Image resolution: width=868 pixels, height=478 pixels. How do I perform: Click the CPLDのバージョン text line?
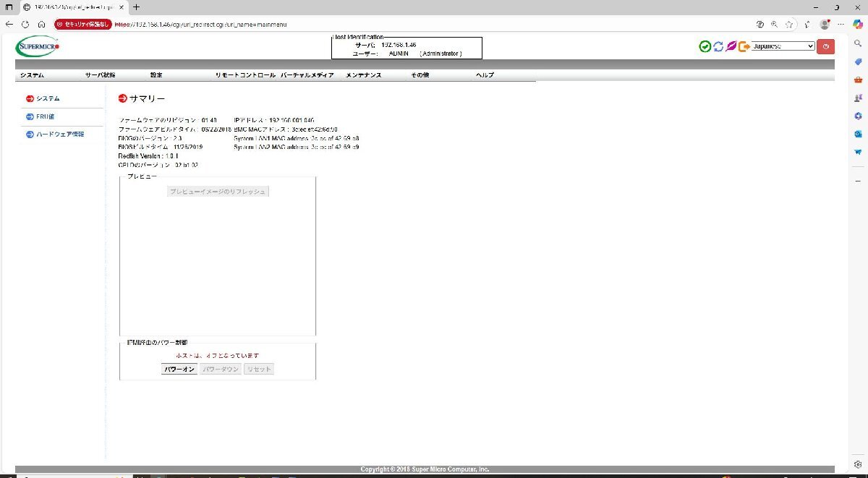tap(158, 165)
